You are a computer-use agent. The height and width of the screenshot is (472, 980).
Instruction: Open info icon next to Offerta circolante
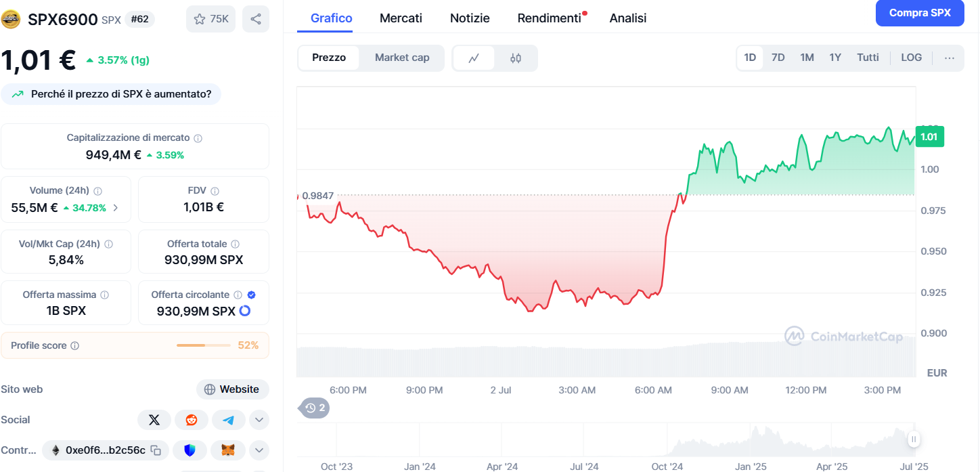click(238, 295)
